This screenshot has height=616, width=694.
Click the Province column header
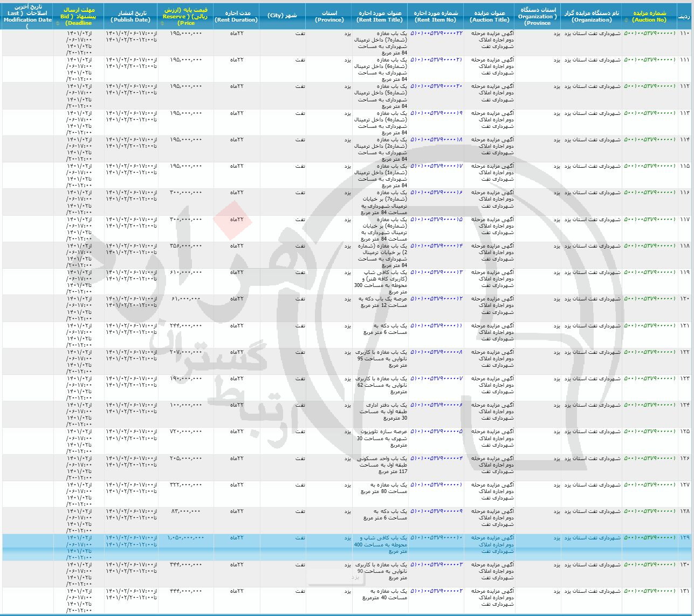(x=329, y=17)
